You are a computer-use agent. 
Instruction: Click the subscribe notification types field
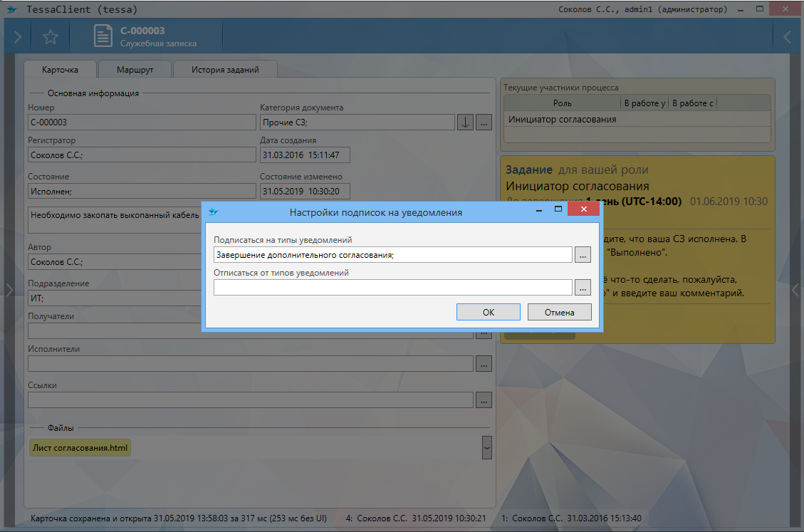[x=392, y=254]
